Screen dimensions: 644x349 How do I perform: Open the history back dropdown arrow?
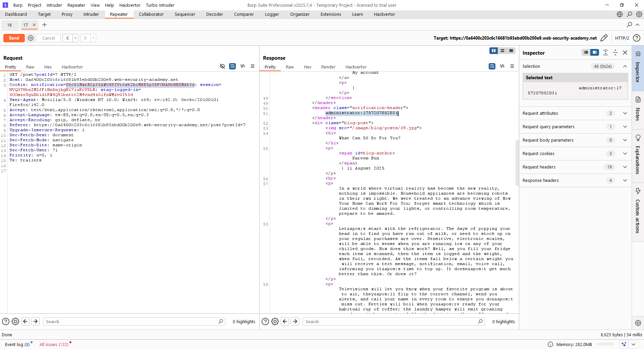click(x=75, y=38)
